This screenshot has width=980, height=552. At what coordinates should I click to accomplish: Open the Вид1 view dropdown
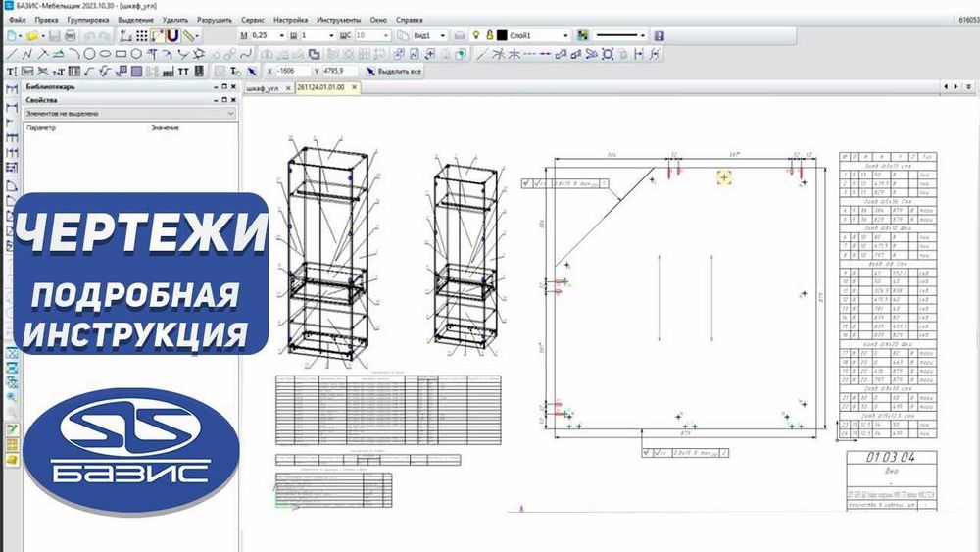tap(443, 35)
